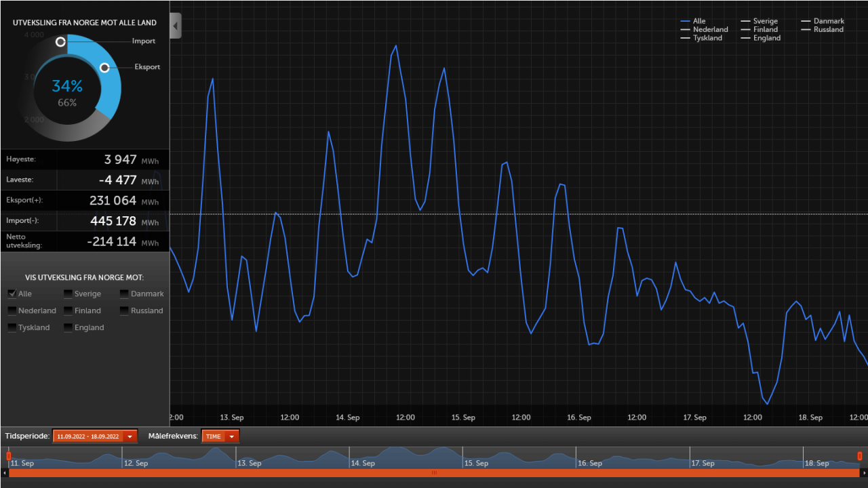Image resolution: width=868 pixels, height=488 pixels.
Task: Click the 34% center of the donut chart
Action: click(66, 86)
